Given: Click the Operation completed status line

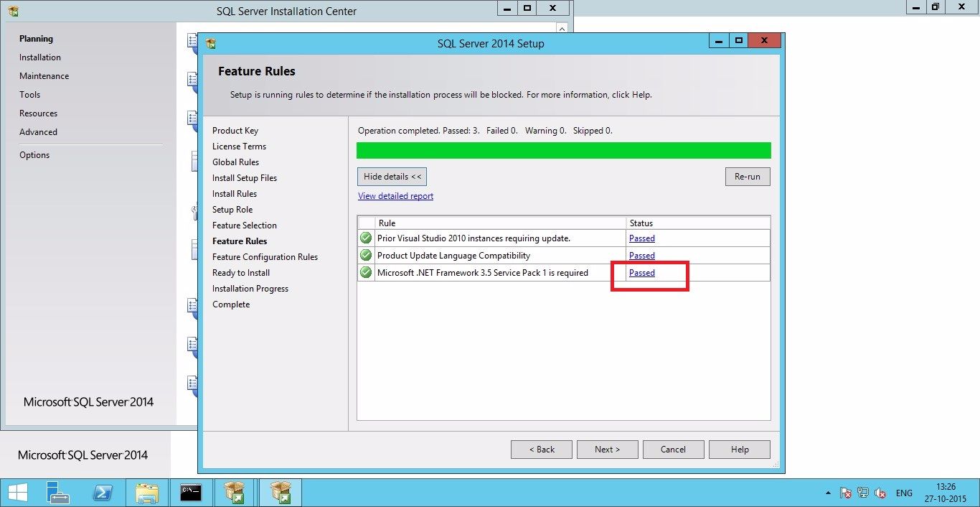Looking at the screenshot, I should (485, 131).
